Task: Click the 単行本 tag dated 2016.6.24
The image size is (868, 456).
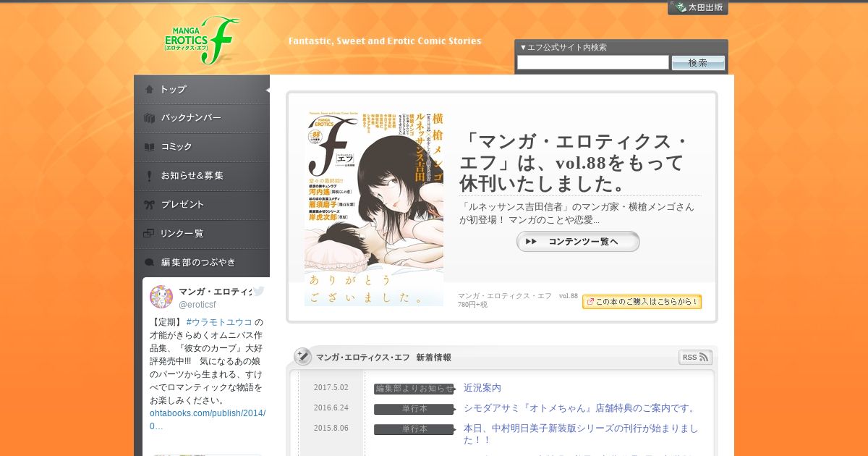Action: pyautogui.click(x=414, y=409)
